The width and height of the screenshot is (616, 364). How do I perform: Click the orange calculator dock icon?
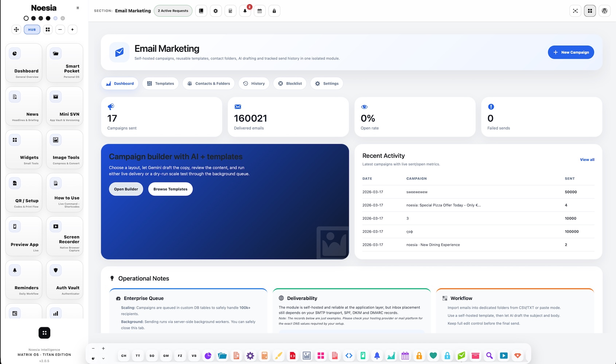coord(265,356)
